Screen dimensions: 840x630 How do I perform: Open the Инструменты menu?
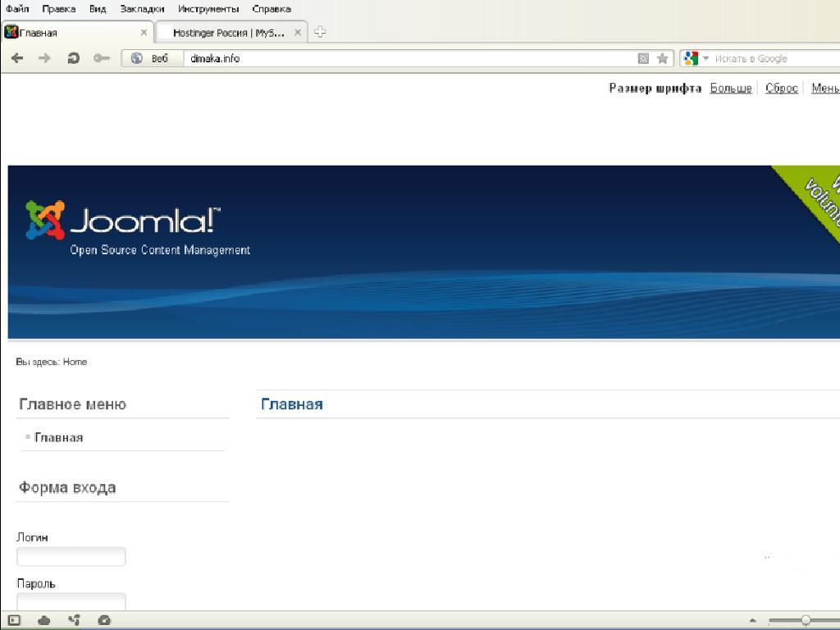208,9
